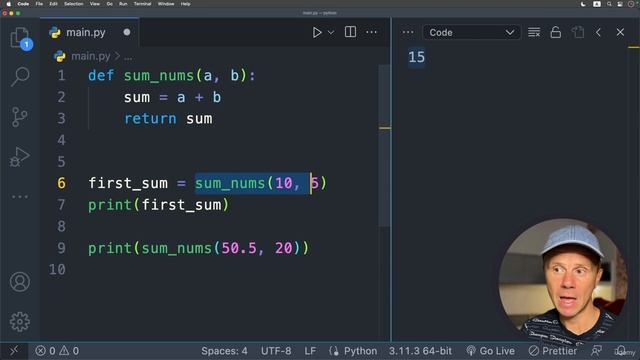Screen dimensions: 640x360
Task: Click 'first_sum' variable on line 6
Action: (128, 183)
